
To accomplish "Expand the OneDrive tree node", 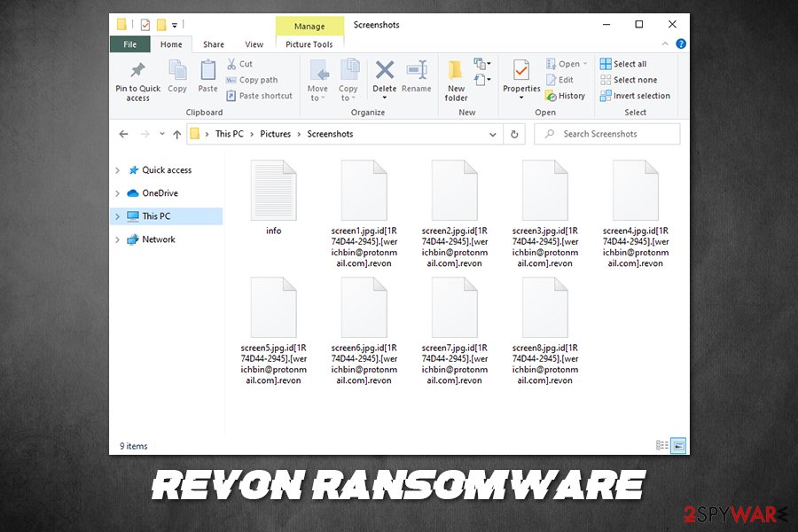I will coord(118,193).
